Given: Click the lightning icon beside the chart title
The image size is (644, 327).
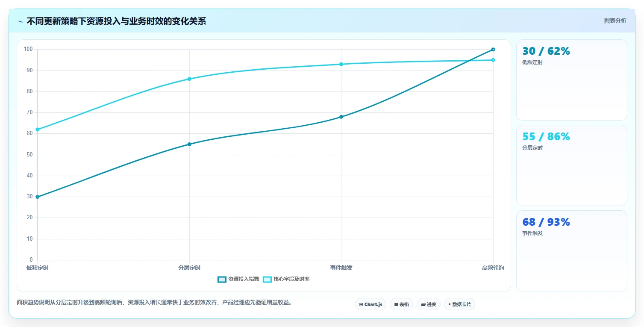Looking at the screenshot, I should pos(20,21).
